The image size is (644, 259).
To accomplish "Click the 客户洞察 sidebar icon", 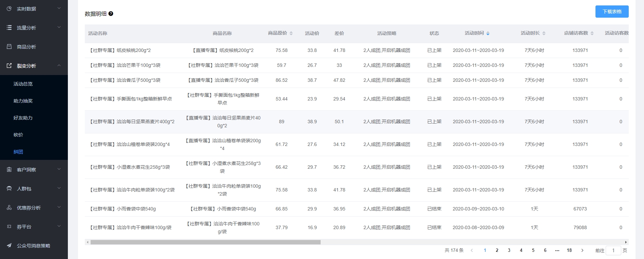I will 9,169.
